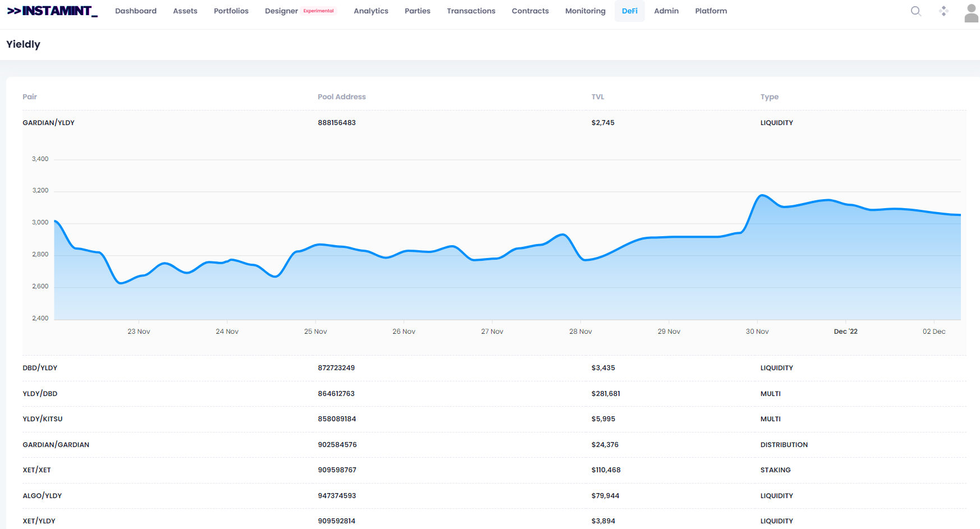The width and height of the screenshot is (980, 529).
Task: Expand the ALGO/YLDY pair row
Action: click(x=494, y=496)
